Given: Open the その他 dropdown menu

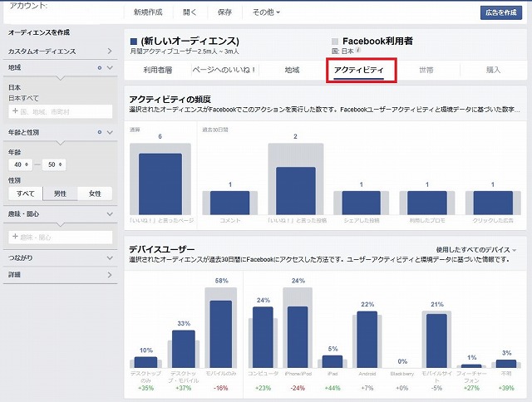Looking at the screenshot, I should click(266, 12).
